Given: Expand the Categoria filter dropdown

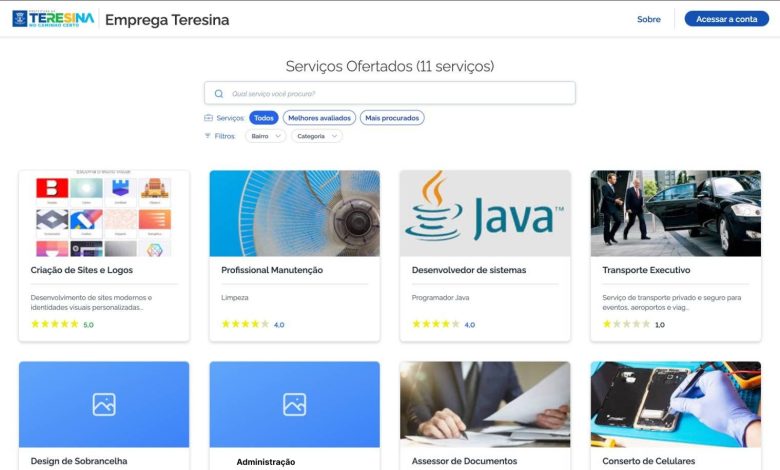Looking at the screenshot, I should tap(317, 136).
